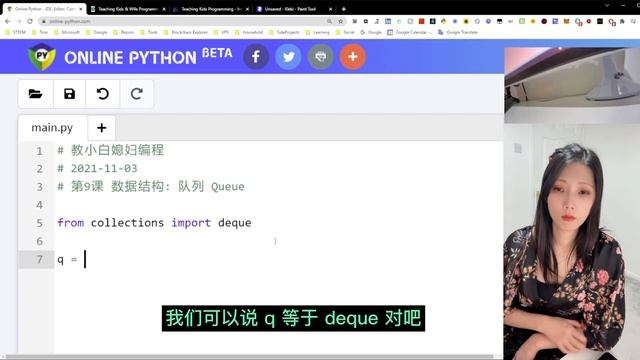Image resolution: width=640 pixels, height=360 pixels.
Task: Switch to the third Teaching Kids Programming tab
Action: click(211, 9)
